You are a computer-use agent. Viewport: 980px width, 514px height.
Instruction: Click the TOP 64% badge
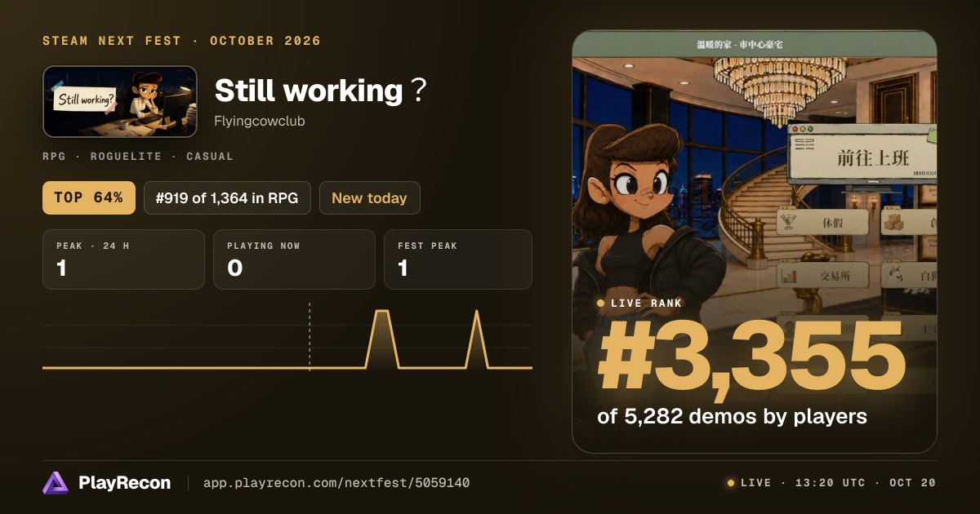[89, 197]
